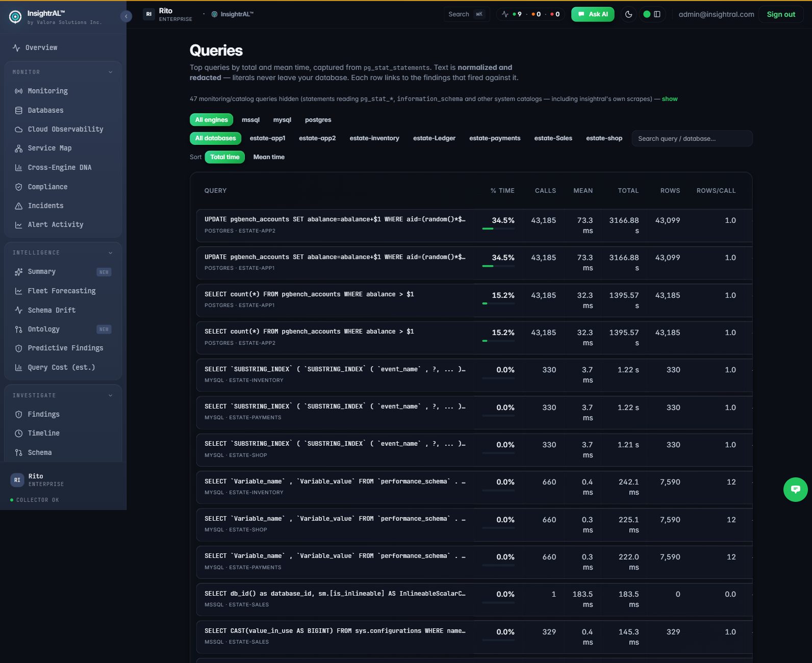Collapse the sidebar with the arrow button

[126, 16]
